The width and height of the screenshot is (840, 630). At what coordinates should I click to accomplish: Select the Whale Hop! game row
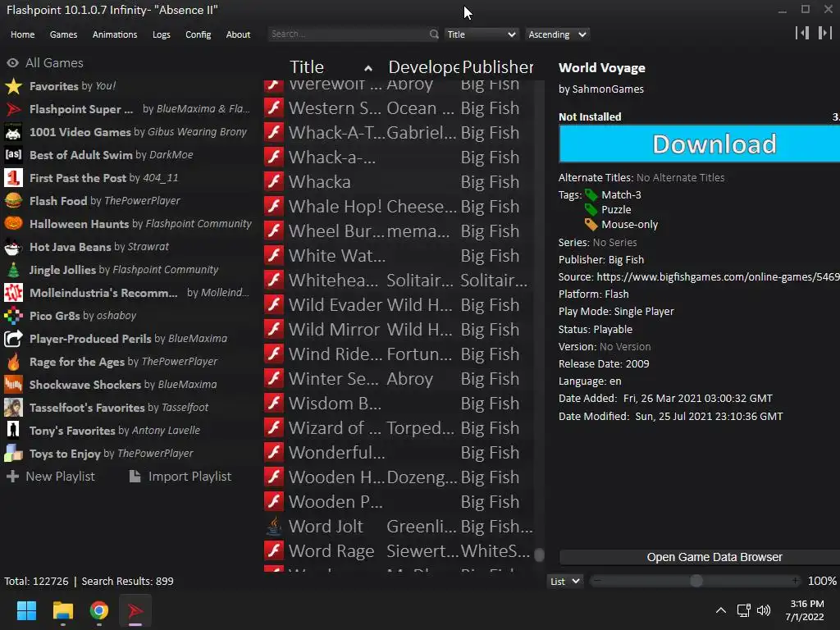point(398,207)
